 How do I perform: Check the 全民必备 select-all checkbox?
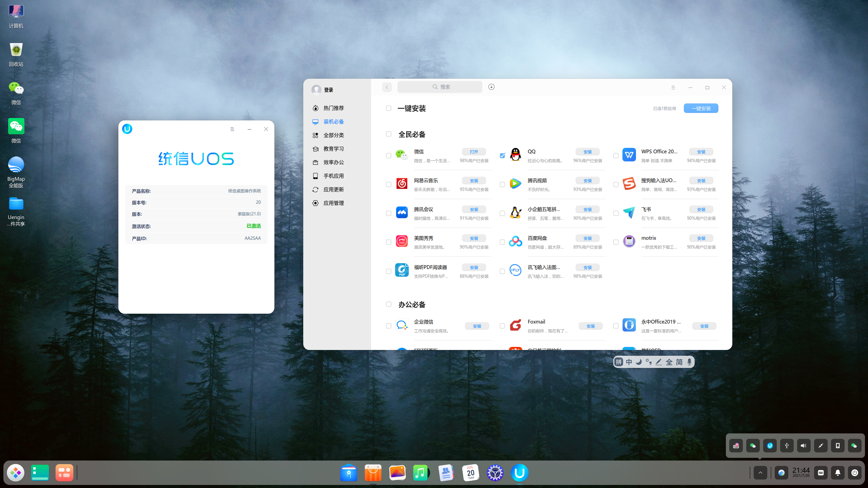[389, 134]
